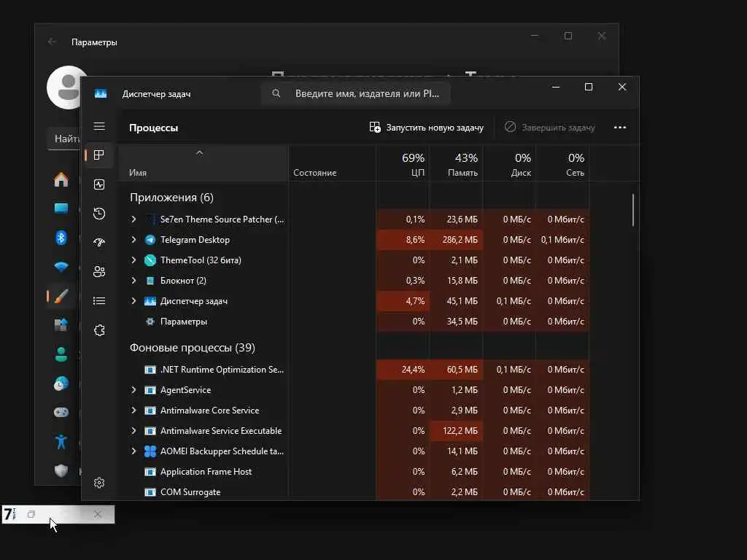Click the back arrow in Параметры window
The width and height of the screenshot is (747, 560).
[x=52, y=42]
